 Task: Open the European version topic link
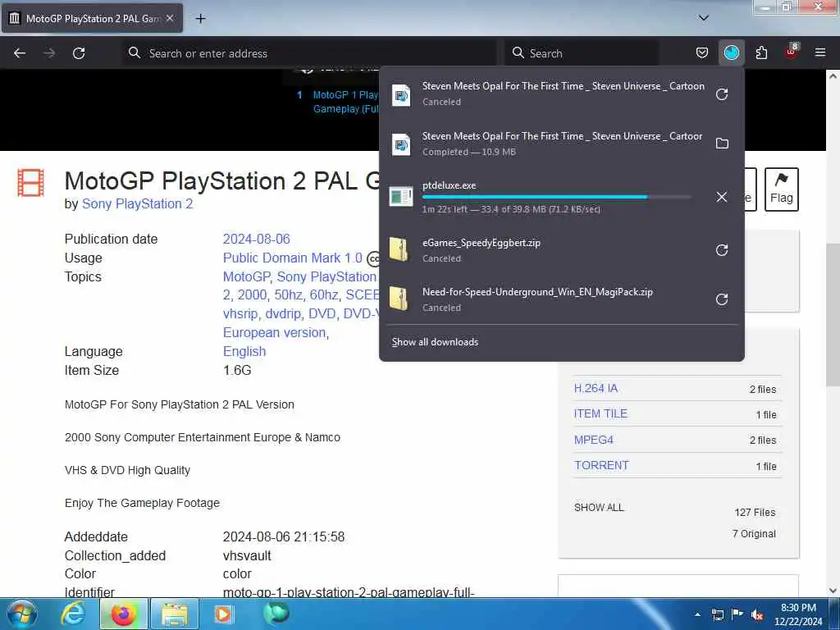coord(274,333)
